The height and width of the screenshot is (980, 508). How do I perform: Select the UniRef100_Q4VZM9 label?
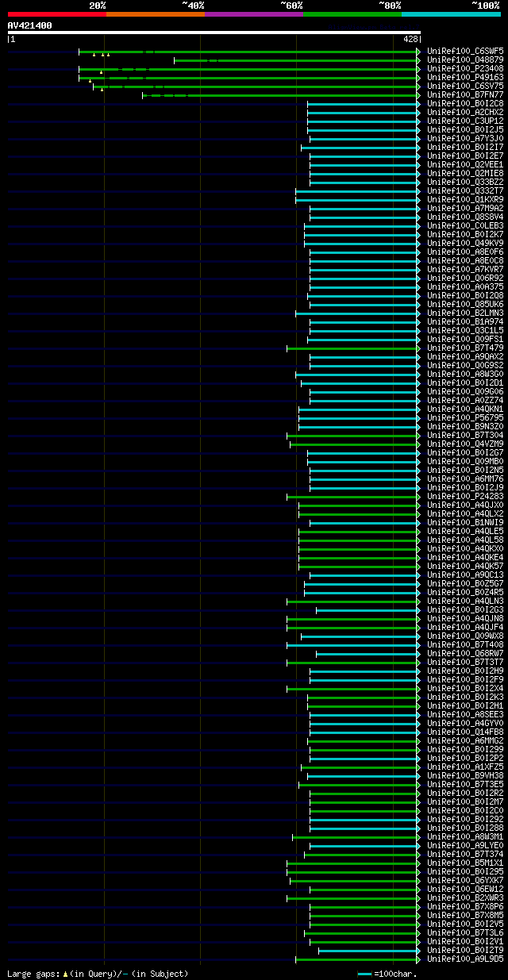click(x=465, y=444)
